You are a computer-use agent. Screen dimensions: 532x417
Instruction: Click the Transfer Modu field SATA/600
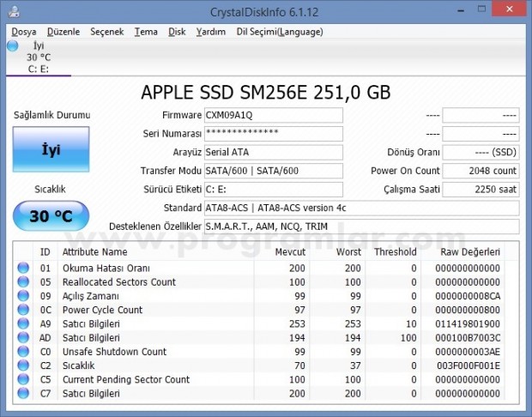(x=274, y=171)
